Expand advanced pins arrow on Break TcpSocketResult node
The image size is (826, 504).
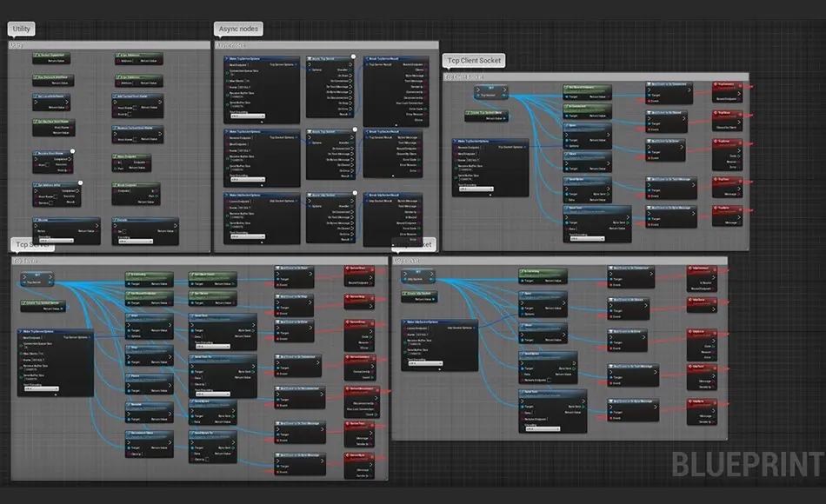(393, 176)
